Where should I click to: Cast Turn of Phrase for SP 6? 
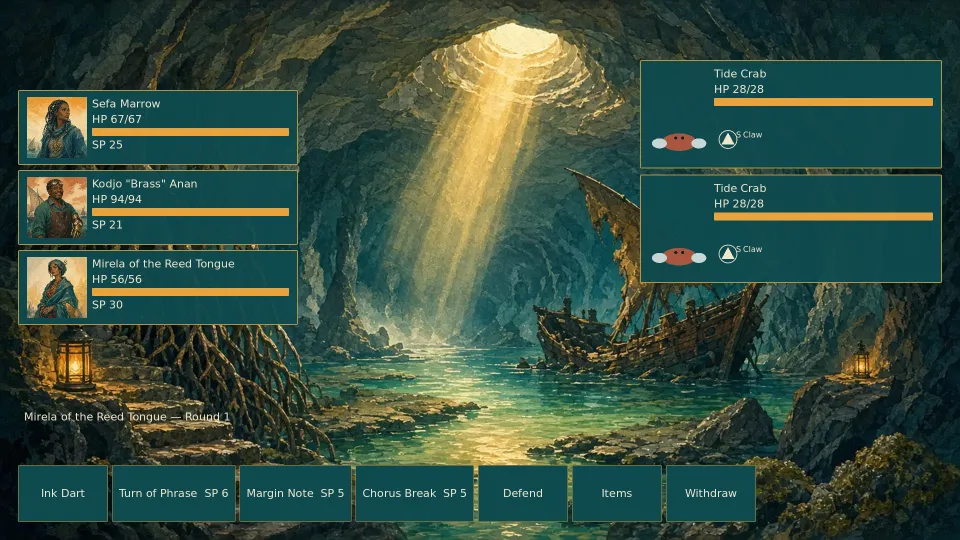point(174,493)
